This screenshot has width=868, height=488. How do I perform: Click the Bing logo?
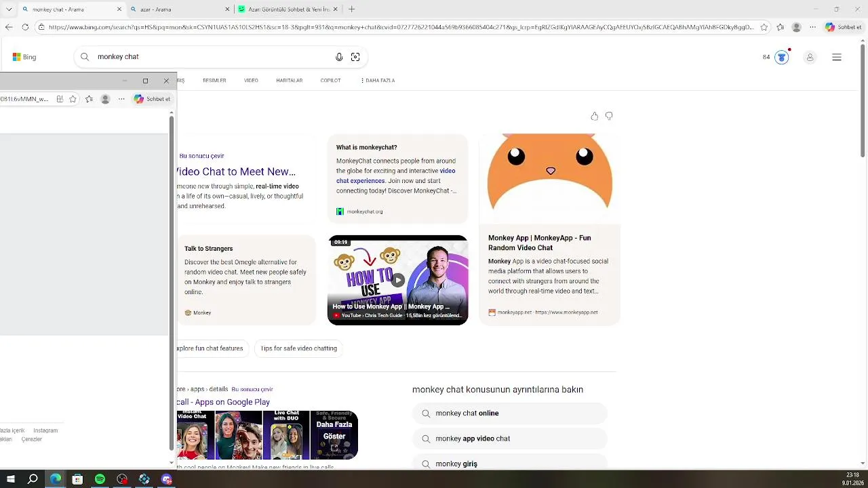pyautogui.click(x=24, y=57)
